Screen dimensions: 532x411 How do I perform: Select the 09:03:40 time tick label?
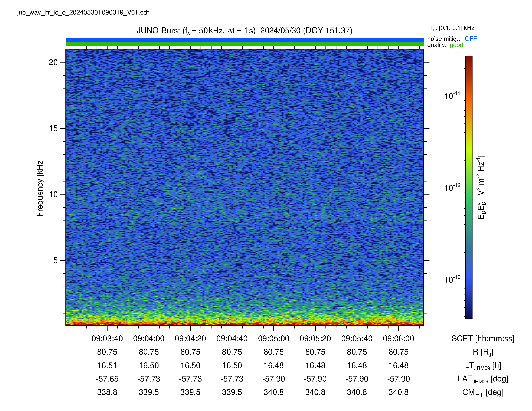(x=107, y=338)
